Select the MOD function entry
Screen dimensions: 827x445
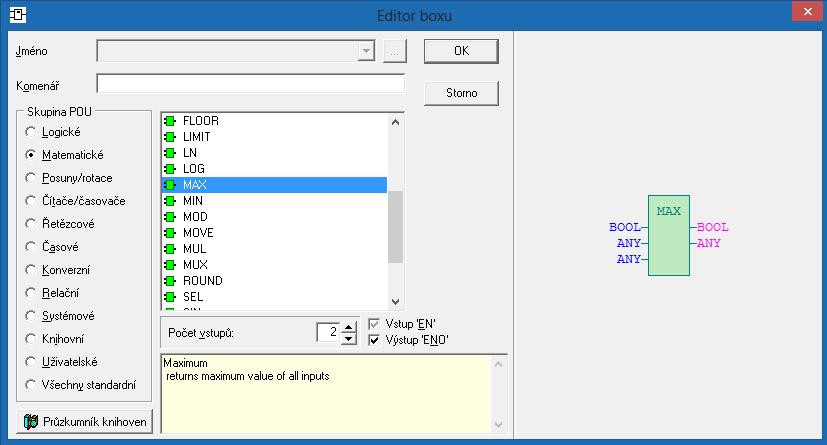274,217
